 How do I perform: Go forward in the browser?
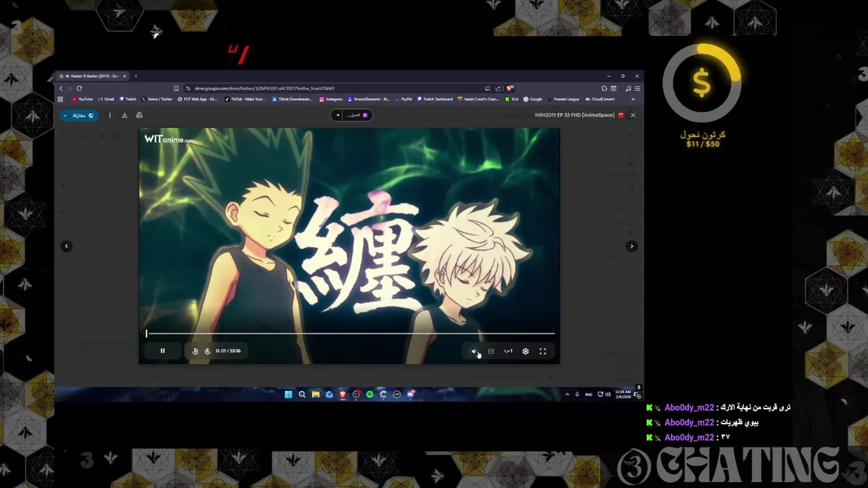click(70, 88)
